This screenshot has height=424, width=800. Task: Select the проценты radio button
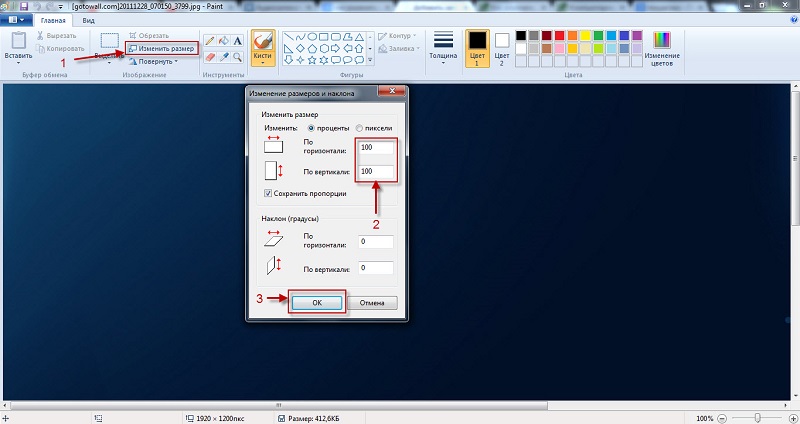point(311,128)
